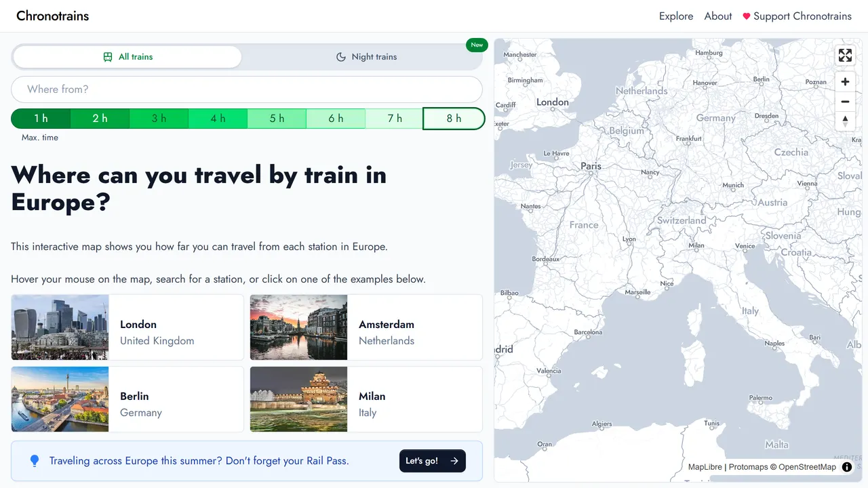Zoom in on the map
868x488 pixels.
tap(845, 82)
